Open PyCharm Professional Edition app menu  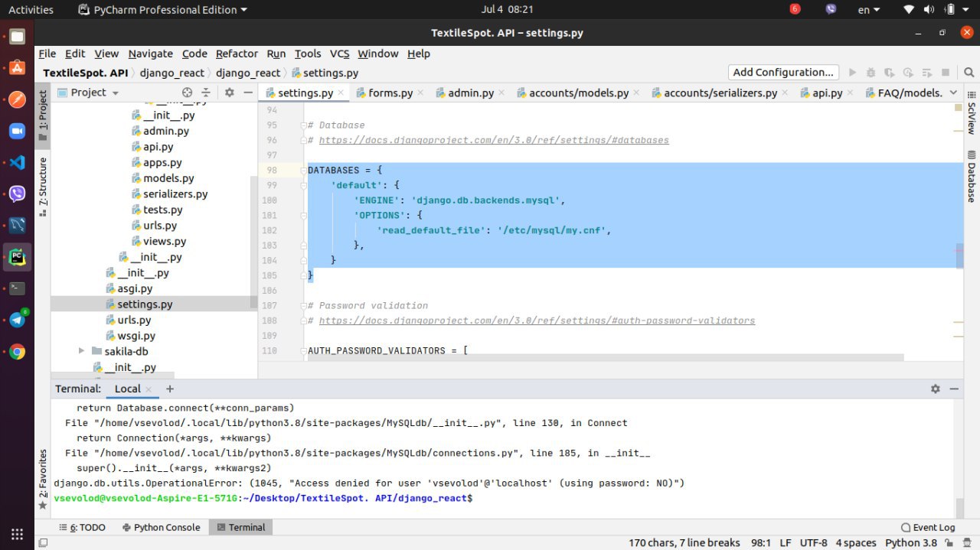click(163, 9)
